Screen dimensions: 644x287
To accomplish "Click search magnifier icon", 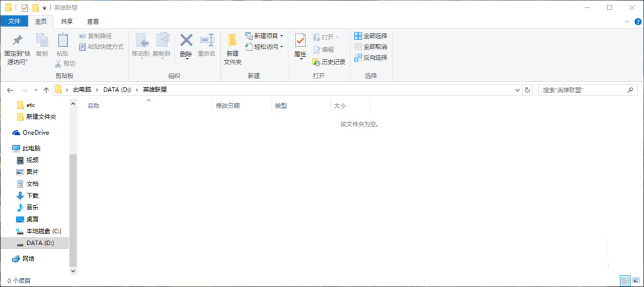I will click(630, 90).
